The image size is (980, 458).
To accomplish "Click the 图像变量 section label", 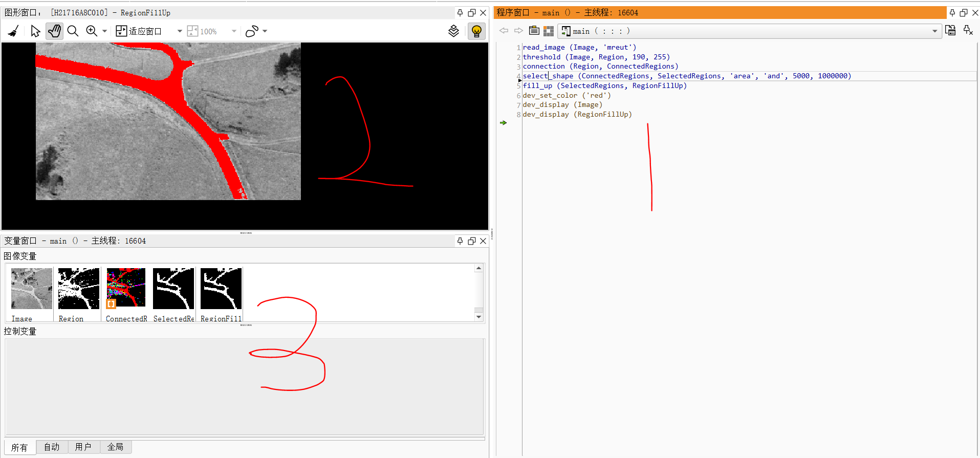I will pos(20,256).
